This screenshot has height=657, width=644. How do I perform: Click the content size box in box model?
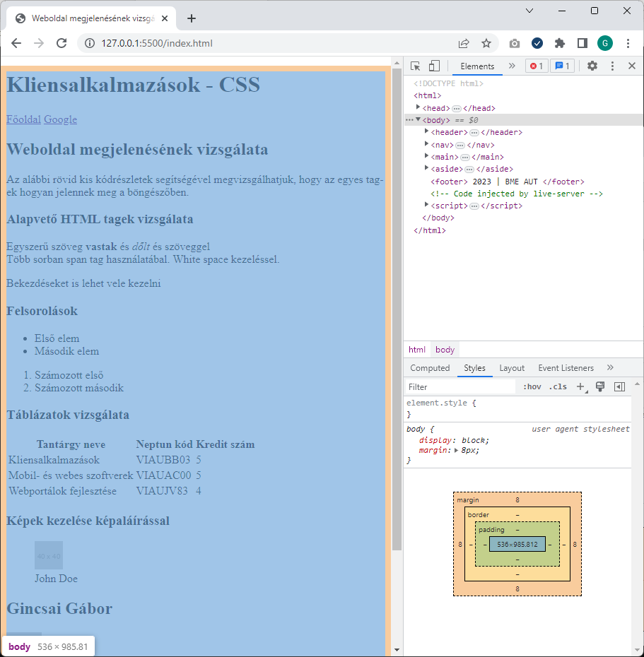[517, 544]
